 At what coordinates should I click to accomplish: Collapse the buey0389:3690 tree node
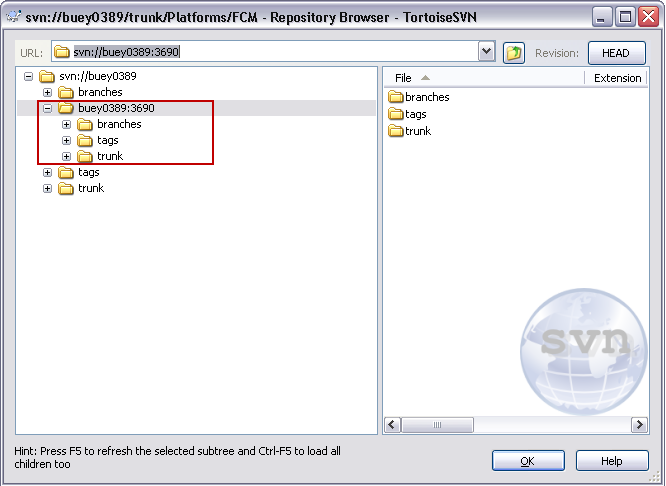pyautogui.click(x=48, y=108)
